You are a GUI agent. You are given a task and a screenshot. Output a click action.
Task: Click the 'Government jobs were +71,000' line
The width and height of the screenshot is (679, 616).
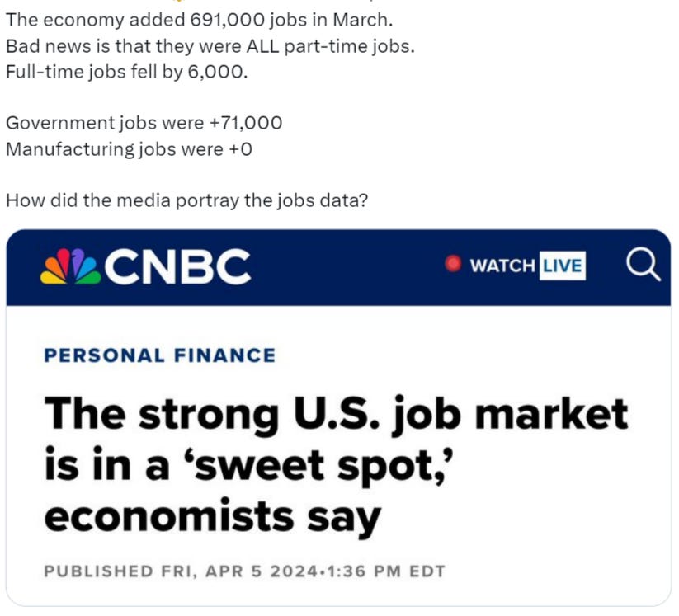click(x=144, y=123)
